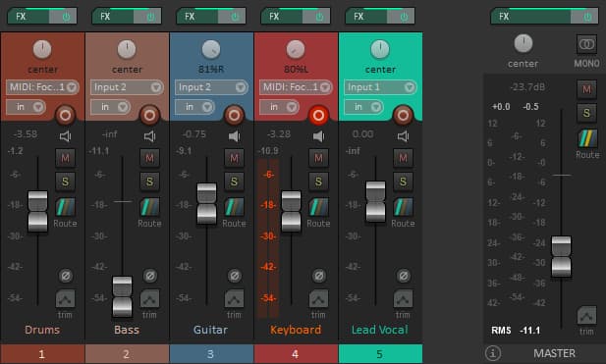Open Lead Vocal record mode 'in' dropdown
Viewport: 606px width, 364px height.
pos(363,107)
